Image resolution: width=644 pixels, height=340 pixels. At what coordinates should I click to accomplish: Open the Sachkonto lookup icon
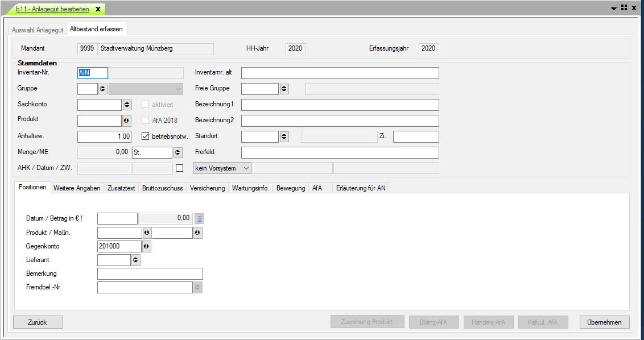(127, 105)
